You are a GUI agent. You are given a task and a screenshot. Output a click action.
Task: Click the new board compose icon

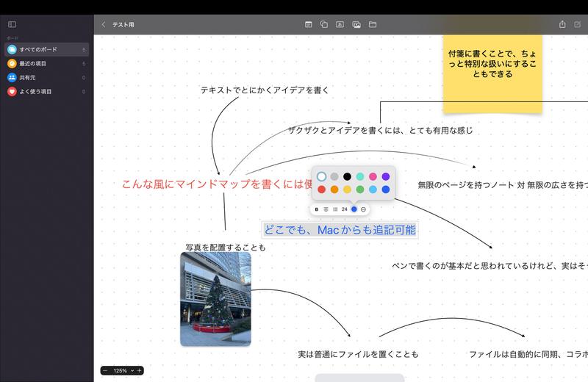coord(578,24)
